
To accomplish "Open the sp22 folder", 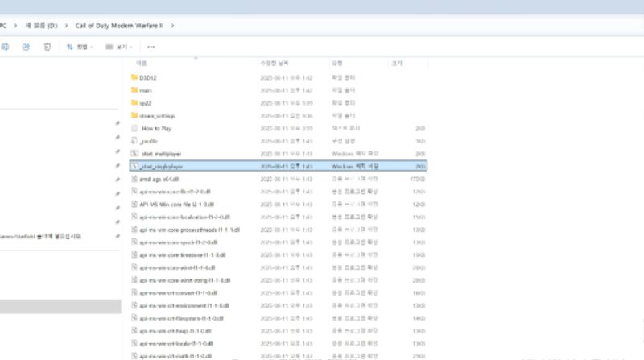I will (x=145, y=103).
